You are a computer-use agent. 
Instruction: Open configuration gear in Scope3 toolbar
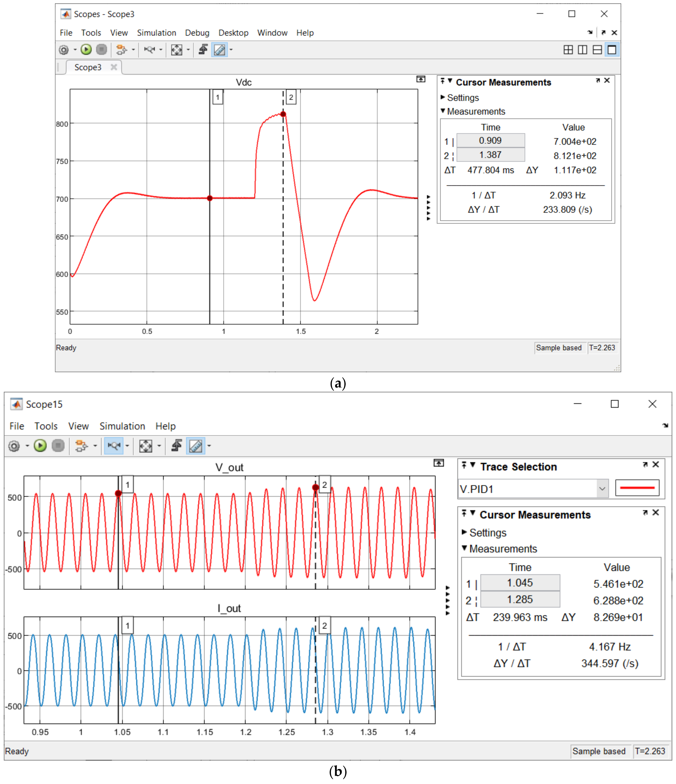63,50
